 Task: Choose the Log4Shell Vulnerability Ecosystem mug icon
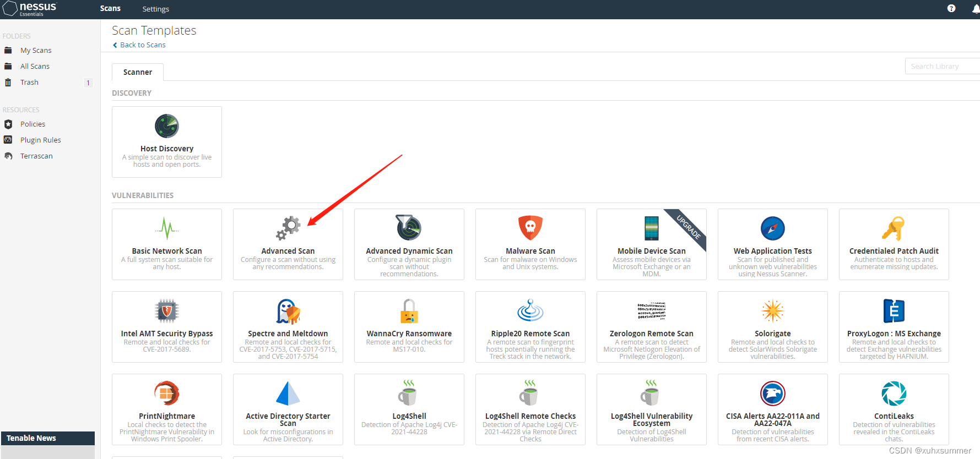click(x=651, y=393)
